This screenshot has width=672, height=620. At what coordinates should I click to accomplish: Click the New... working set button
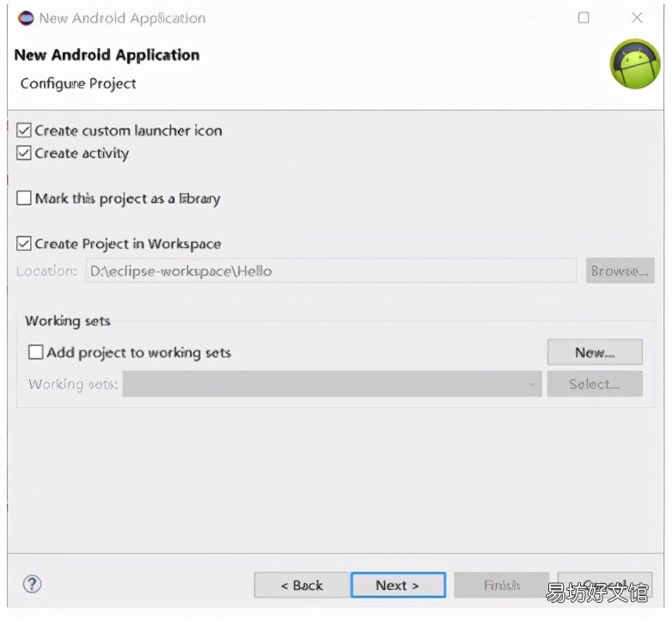595,352
